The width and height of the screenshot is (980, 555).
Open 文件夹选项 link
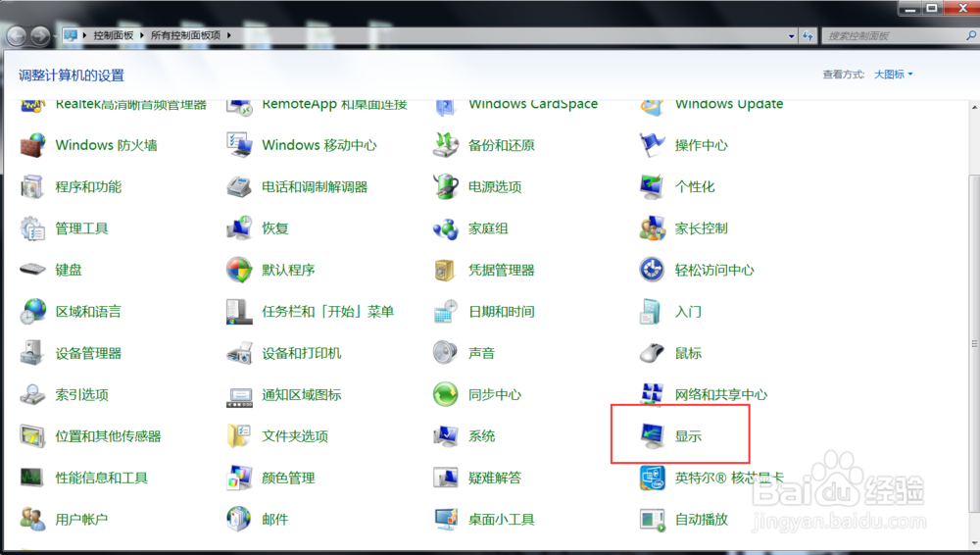[295, 436]
